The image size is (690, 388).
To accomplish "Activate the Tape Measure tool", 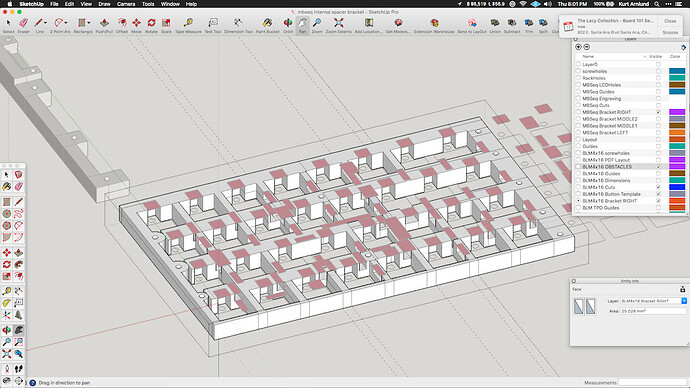I will pyautogui.click(x=188, y=26).
